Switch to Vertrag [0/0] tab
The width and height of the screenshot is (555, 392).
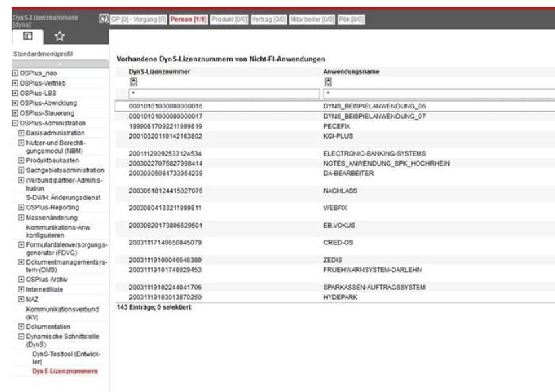coord(268,20)
